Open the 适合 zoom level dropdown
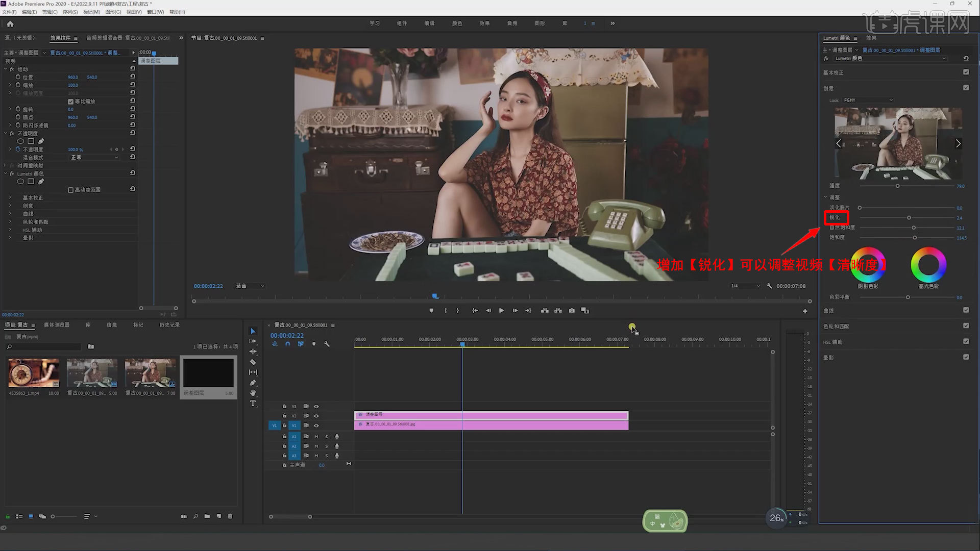Image resolution: width=980 pixels, height=551 pixels. coord(250,286)
